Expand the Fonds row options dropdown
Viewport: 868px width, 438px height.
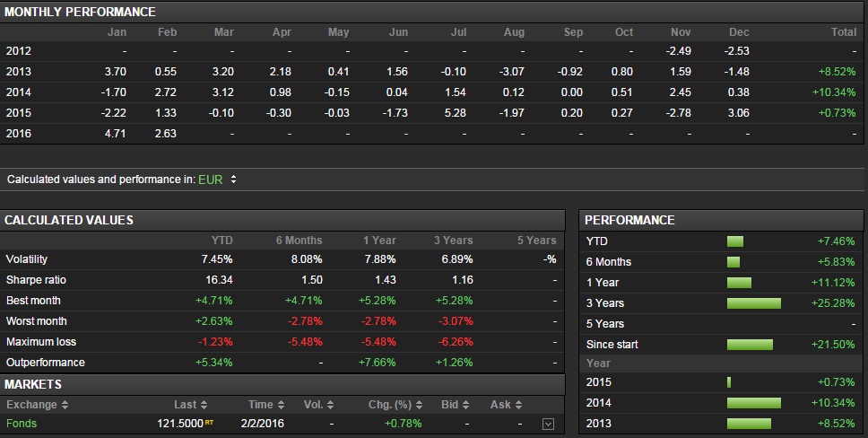549,424
